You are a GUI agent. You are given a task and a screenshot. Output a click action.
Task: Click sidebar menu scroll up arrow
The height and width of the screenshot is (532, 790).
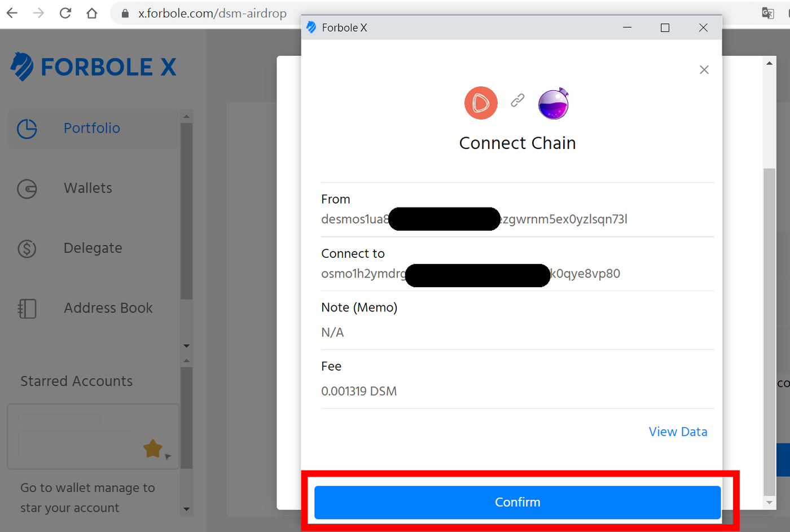(x=186, y=116)
